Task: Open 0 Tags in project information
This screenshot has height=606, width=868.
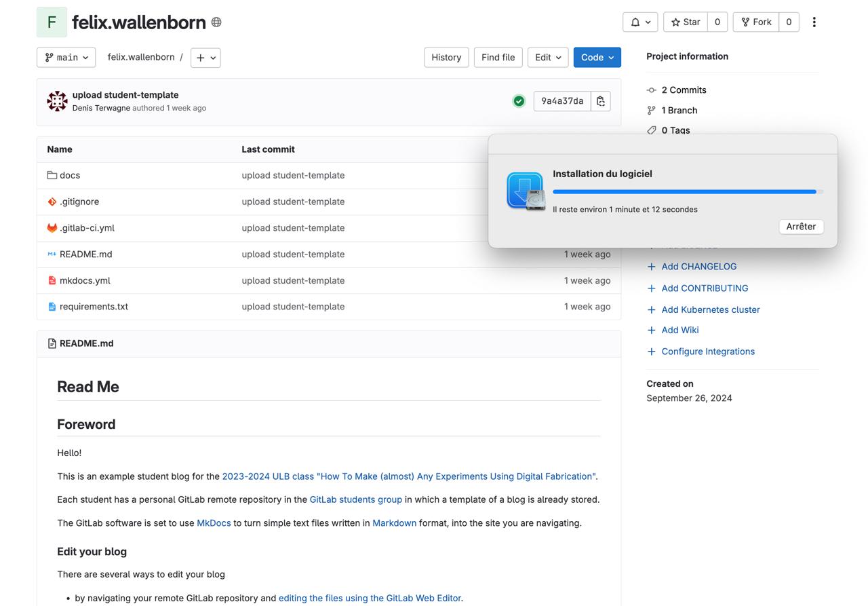Action: (x=675, y=130)
